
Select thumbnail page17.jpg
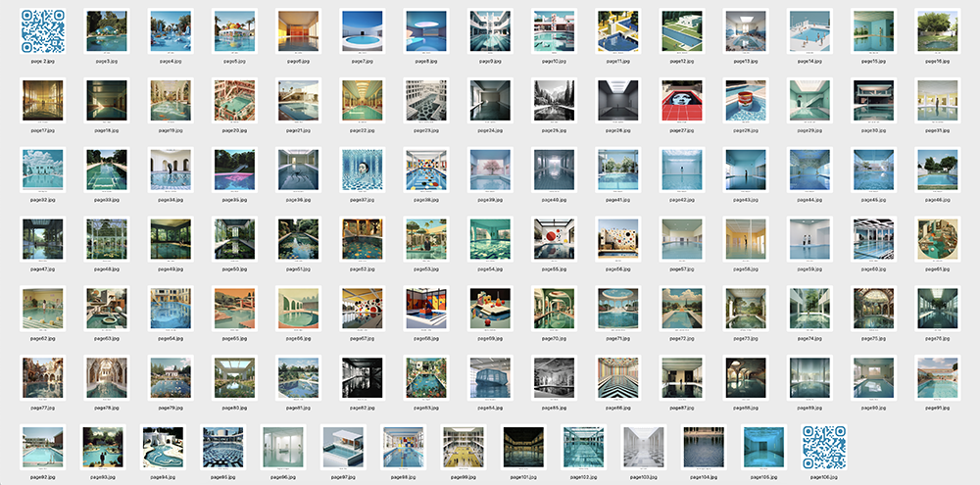tap(42, 100)
